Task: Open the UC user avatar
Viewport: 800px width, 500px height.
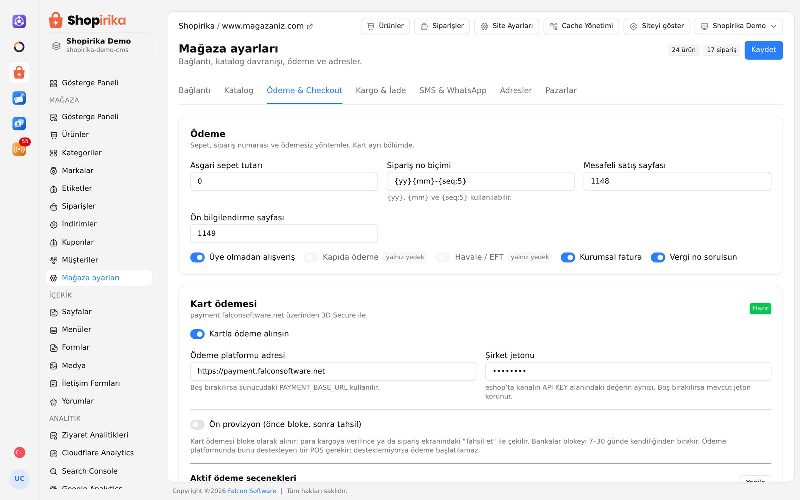Action: [19, 479]
